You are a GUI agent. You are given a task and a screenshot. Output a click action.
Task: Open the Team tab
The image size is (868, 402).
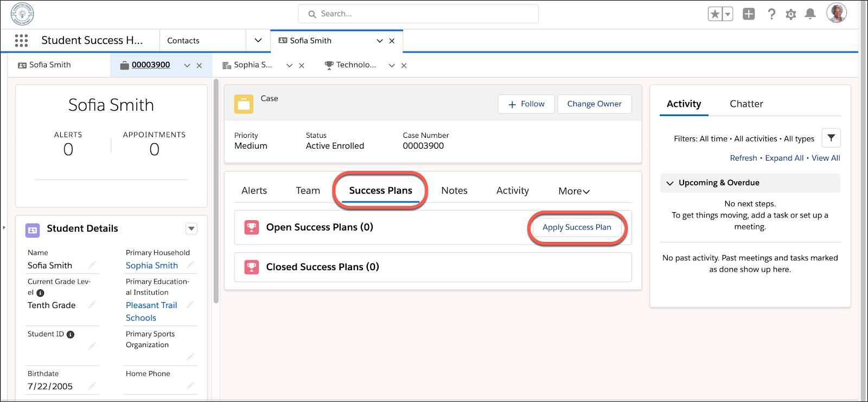click(308, 191)
